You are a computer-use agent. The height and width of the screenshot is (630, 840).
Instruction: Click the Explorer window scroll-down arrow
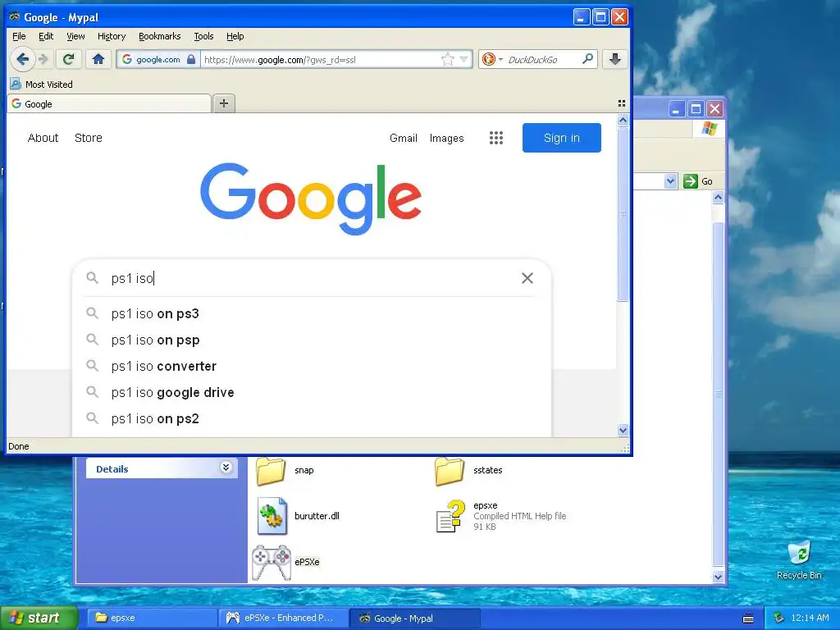(718, 577)
